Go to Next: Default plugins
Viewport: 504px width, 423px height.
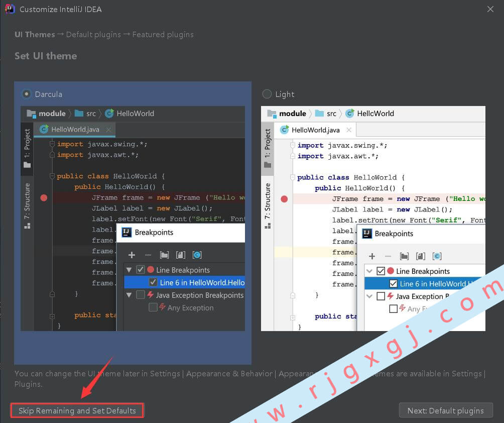[445, 410]
